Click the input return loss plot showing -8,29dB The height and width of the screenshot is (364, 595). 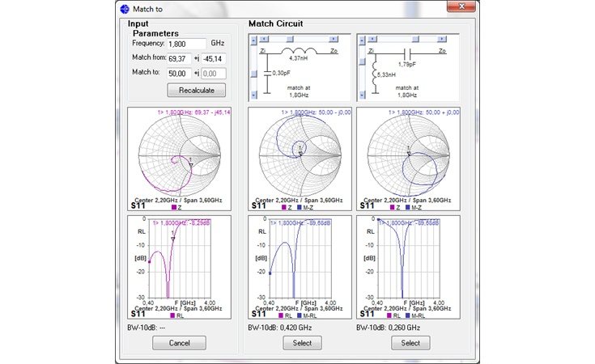[x=179, y=267]
